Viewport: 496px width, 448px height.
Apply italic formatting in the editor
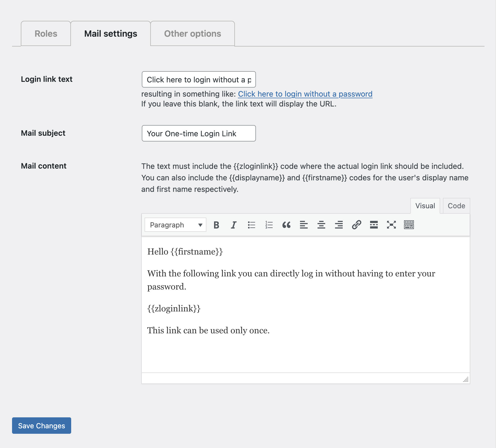point(233,225)
